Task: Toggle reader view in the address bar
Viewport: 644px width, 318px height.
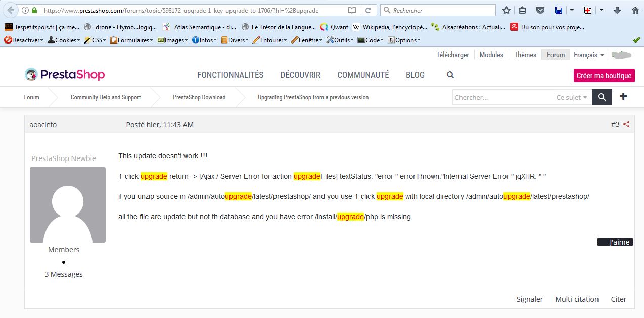Action: click(x=352, y=10)
